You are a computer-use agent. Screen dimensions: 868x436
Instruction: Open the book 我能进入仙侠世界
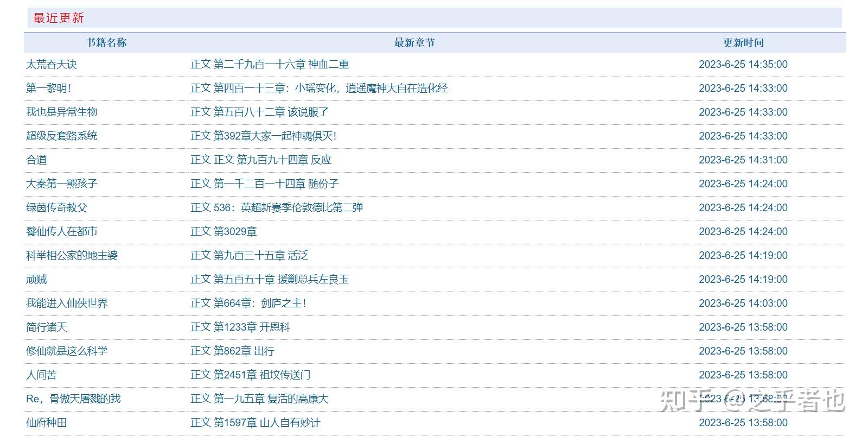coord(67,303)
